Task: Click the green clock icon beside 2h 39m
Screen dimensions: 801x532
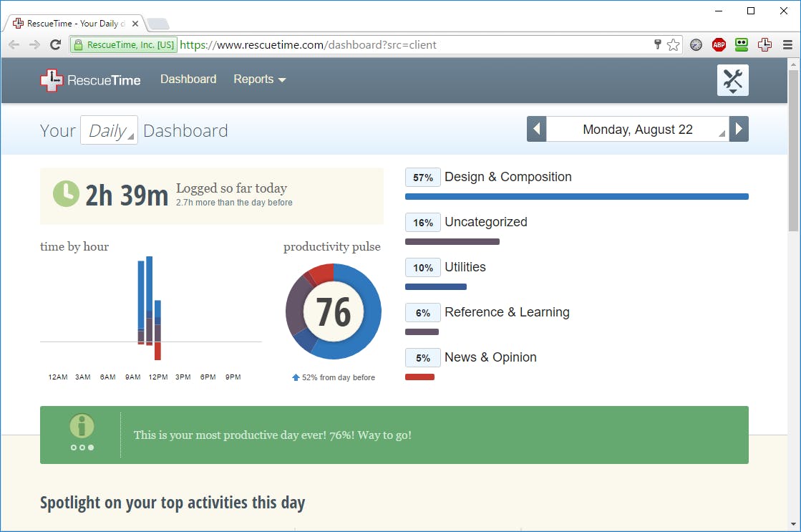Action: [66, 194]
